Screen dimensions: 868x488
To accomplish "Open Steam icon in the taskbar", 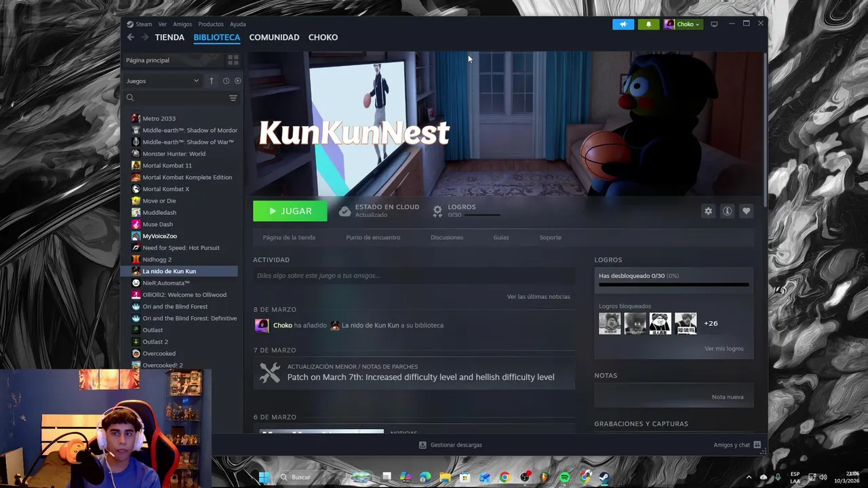I will pyautogui.click(x=604, y=477).
